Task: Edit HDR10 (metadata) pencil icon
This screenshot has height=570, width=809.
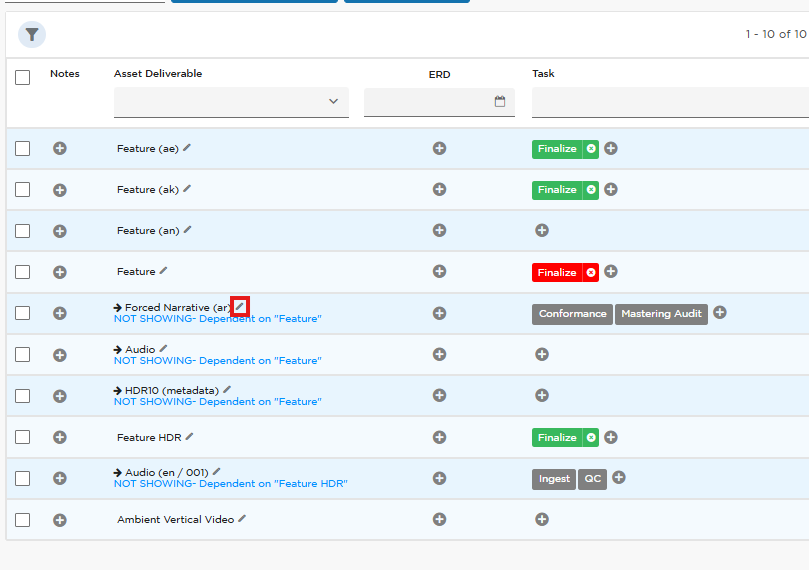Action: click(227, 389)
